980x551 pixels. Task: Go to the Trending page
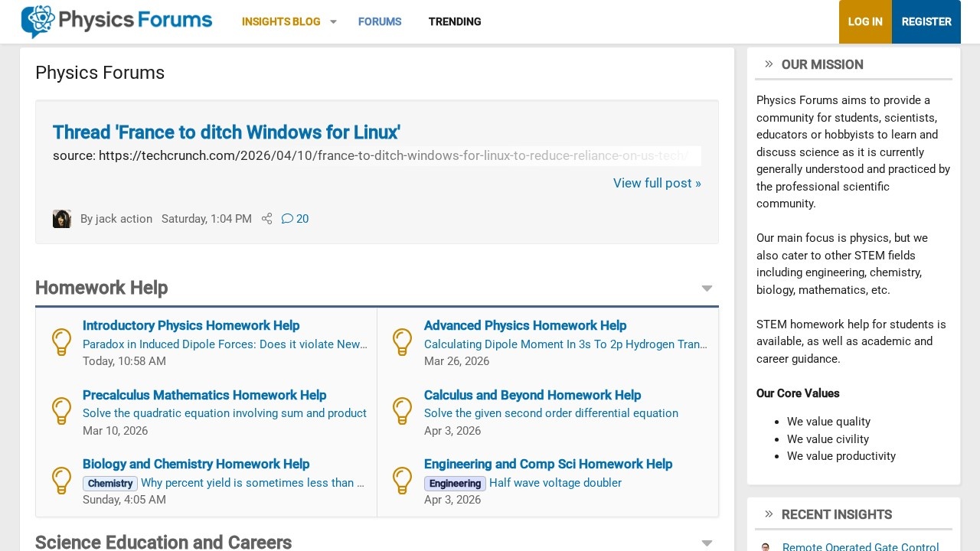(455, 21)
